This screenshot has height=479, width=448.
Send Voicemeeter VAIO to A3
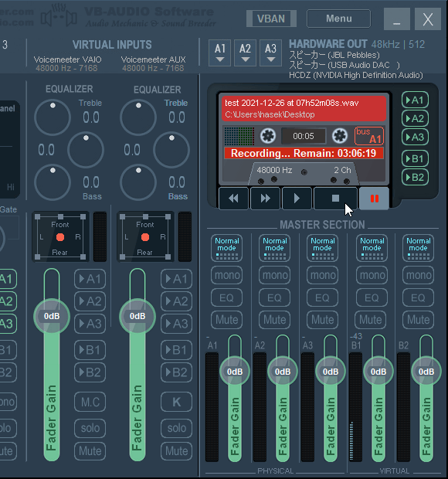[x=90, y=324]
